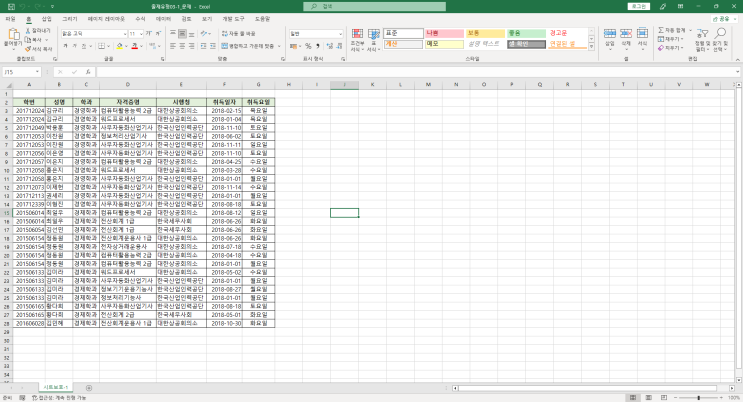
Task: Open the 데이터 (Data) ribbon tab
Action: click(163, 19)
